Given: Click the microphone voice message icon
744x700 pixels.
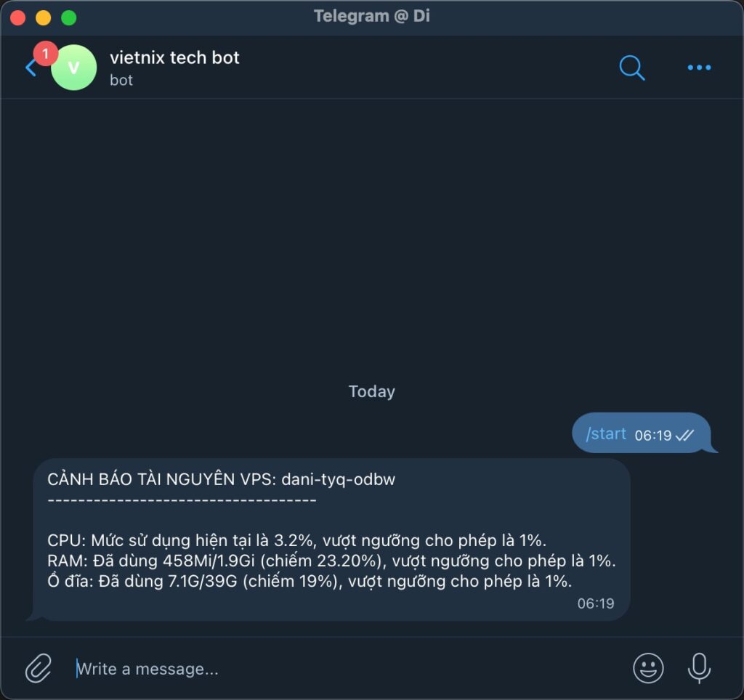Looking at the screenshot, I should [x=697, y=668].
